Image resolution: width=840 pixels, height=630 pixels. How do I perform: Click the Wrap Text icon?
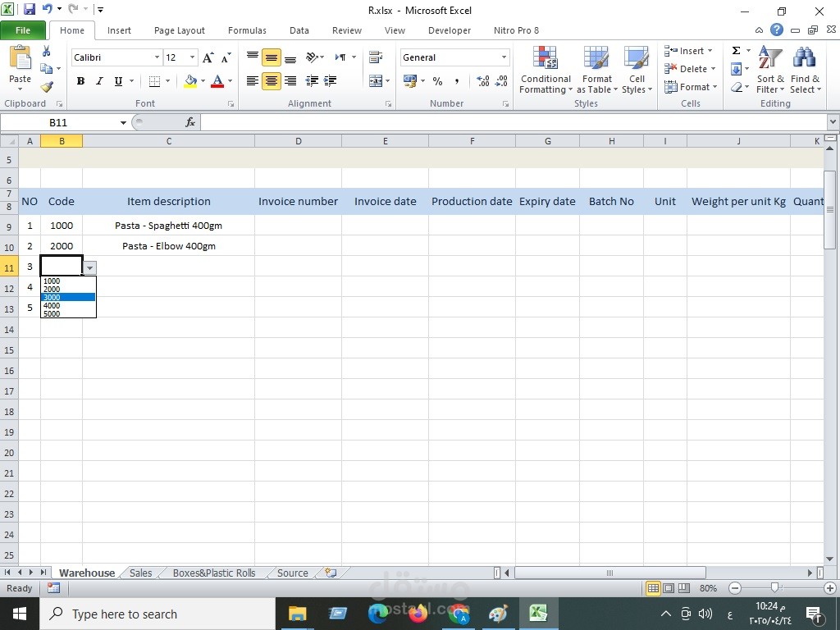(376, 57)
